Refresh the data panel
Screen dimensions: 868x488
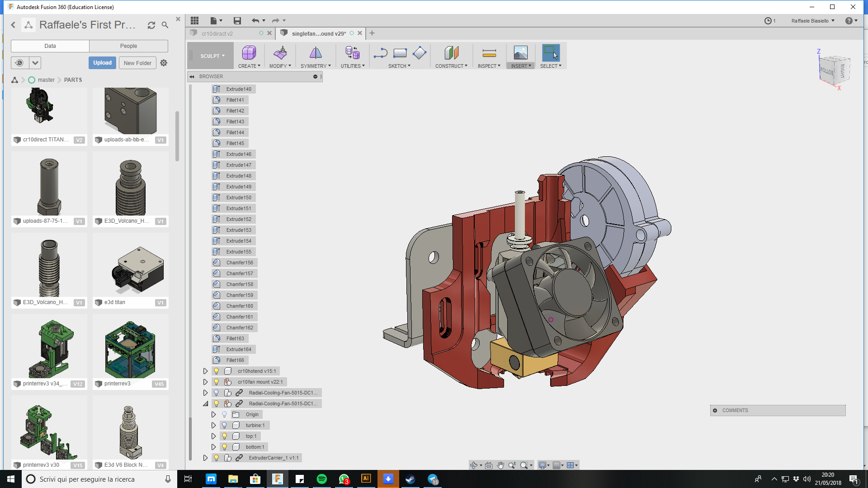(151, 25)
